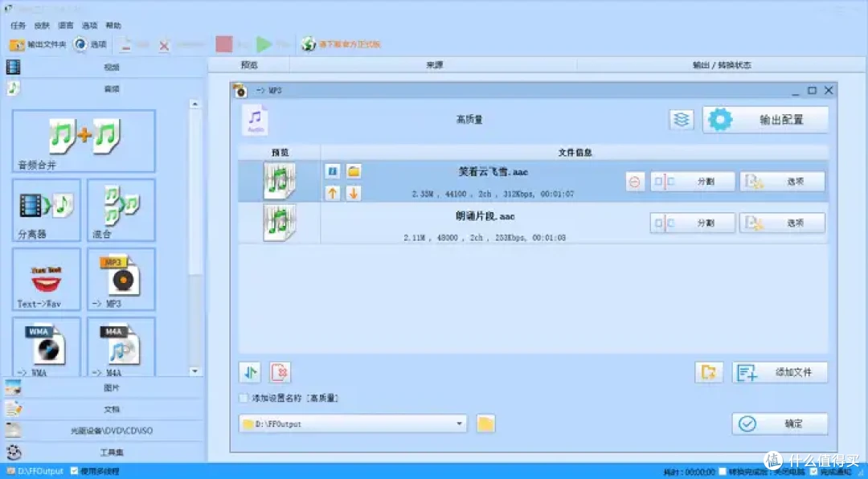868x479 pixels.
Task: Expand the 光驱设备\DVD\CD\ISO category
Action: tap(103, 430)
